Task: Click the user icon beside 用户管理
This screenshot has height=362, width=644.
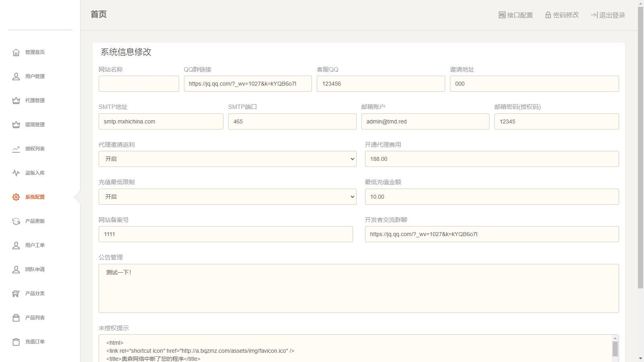Action: pos(16,76)
